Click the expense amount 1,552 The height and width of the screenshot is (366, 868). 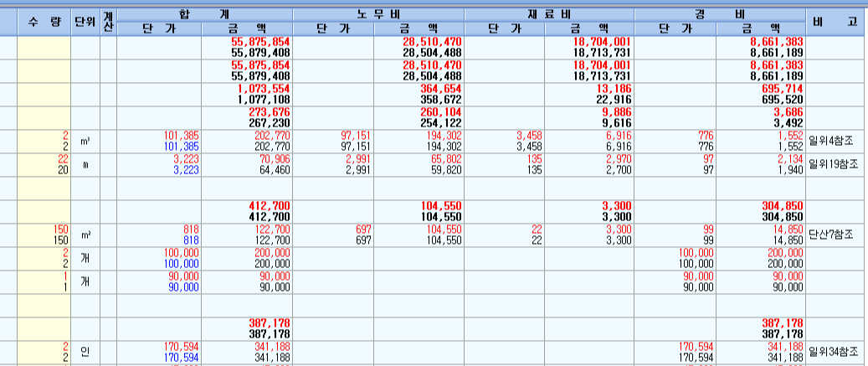[x=761, y=142]
